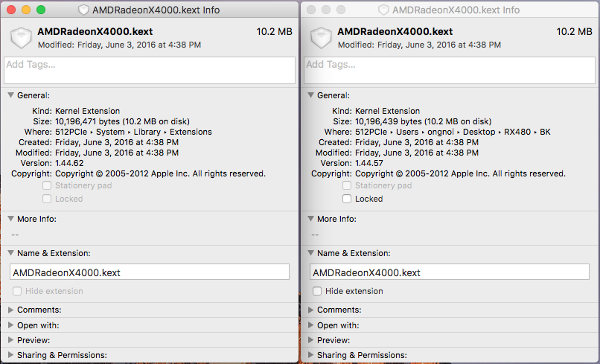This screenshot has height=364, width=600.
Task: Click the file name field in left window
Action: point(150,272)
